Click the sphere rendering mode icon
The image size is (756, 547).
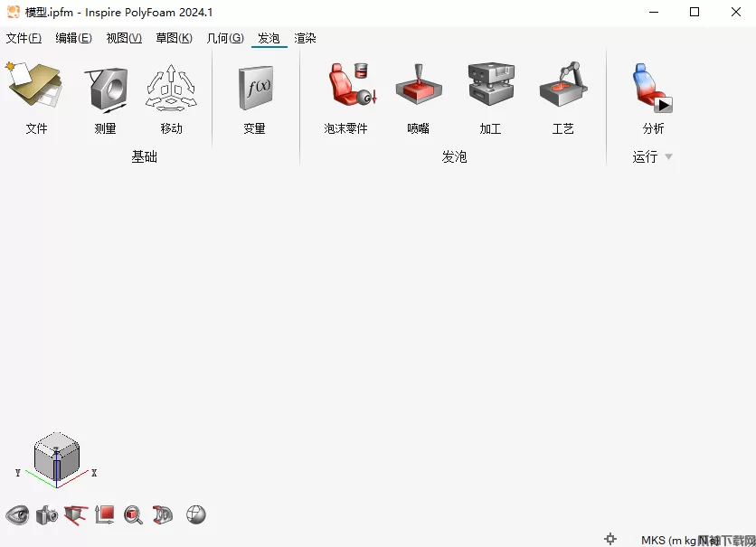click(x=195, y=514)
